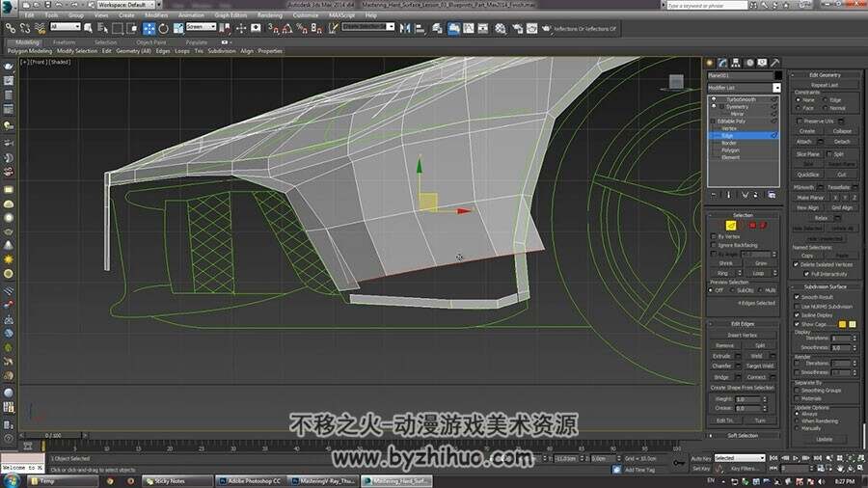Open the Modify command panel tab
Image resolution: width=868 pixels, height=488 pixels.
(722, 63)
